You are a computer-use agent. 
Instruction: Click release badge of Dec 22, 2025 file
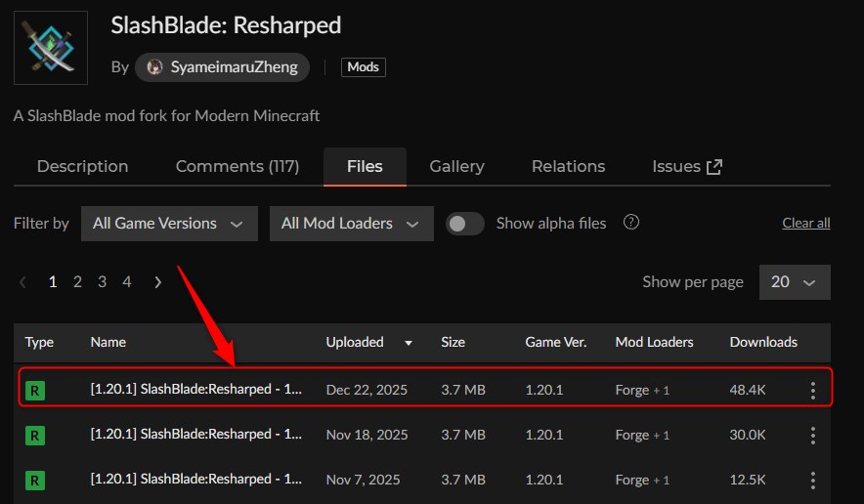[x=35, y=391]
